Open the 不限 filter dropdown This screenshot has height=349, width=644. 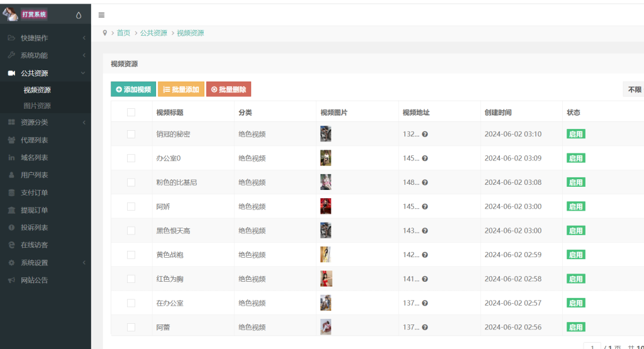click(633, 90)
